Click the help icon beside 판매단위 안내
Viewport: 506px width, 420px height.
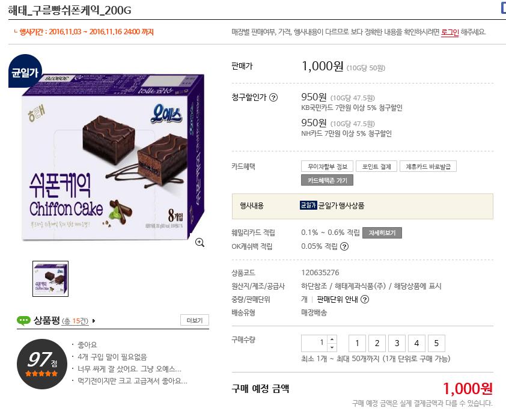pyautogui.click(x=364, y=299)
